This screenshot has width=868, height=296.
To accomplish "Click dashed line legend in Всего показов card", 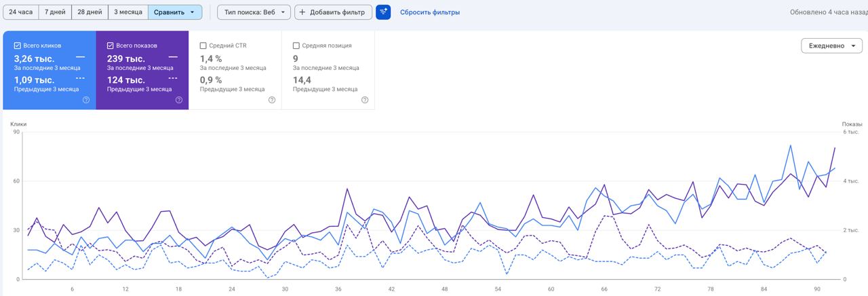I will [173, 78].
